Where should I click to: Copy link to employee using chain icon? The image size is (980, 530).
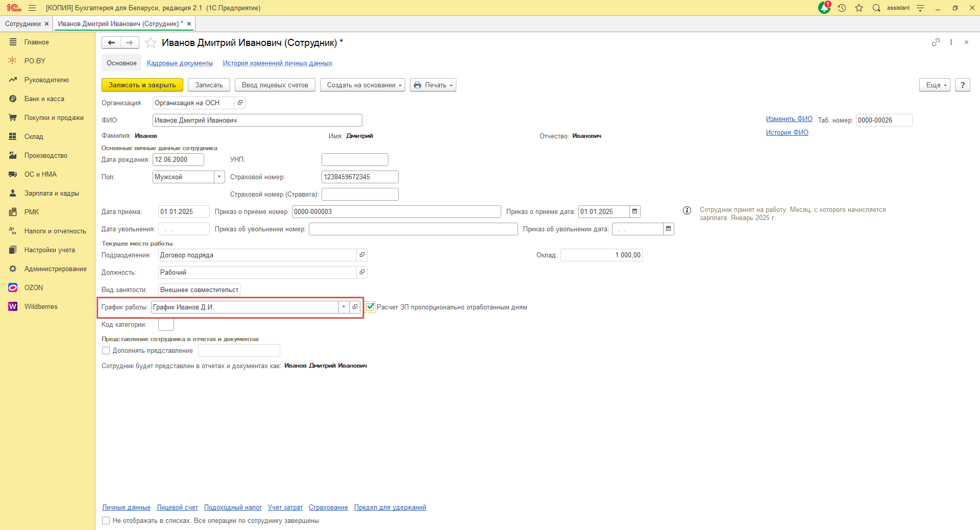(x=935, y=42)
